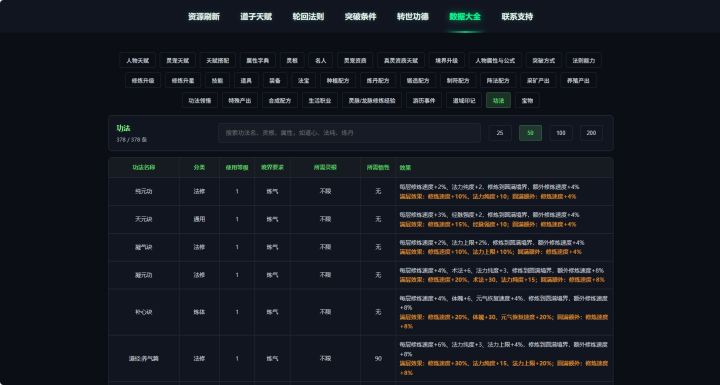Open the 突破条件 navigation tab
The height and width of the screenshot is (385, 720).
coord(360,17)
